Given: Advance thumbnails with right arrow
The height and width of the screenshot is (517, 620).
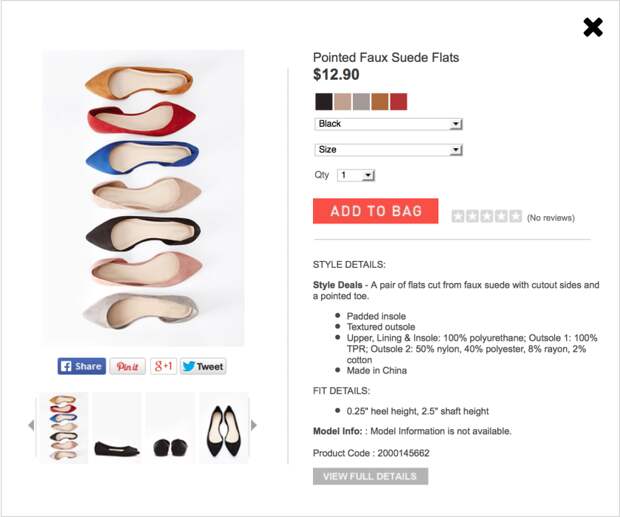Looking at the screenshot, I should pos(254,425).
